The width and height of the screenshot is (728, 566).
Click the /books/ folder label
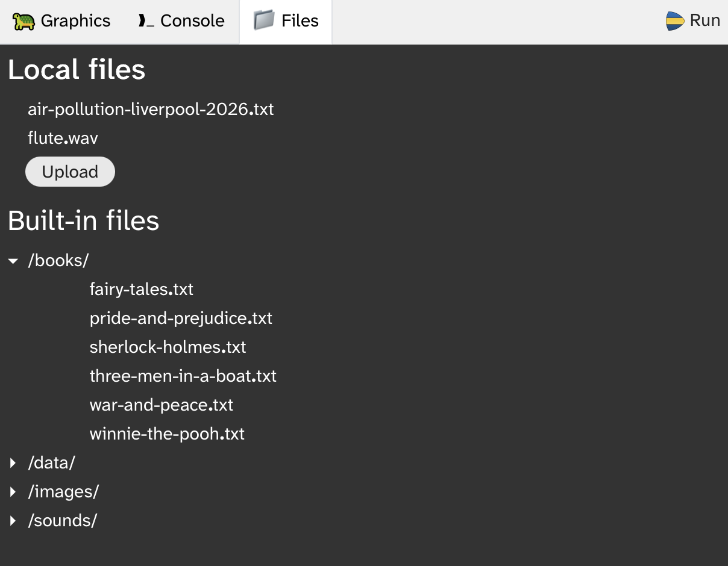click(x=58, y=260)
